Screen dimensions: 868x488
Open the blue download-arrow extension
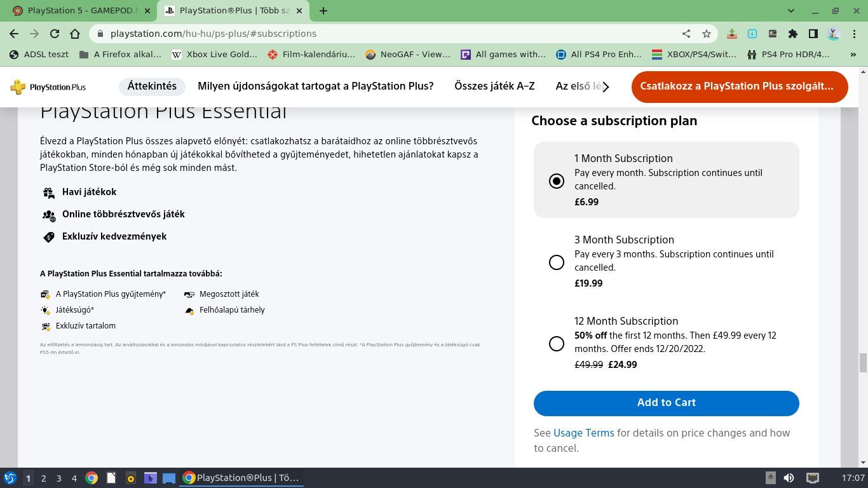tap(752, 34)
